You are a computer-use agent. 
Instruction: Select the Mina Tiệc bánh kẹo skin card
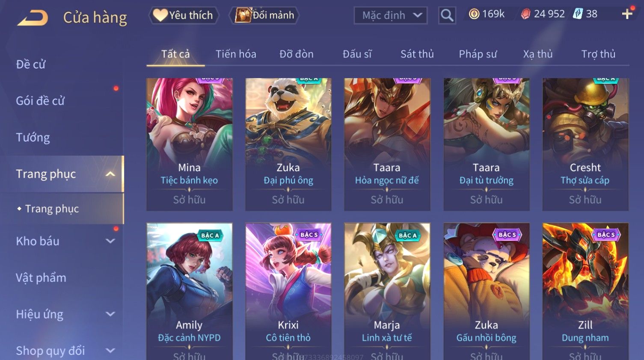tap(190, 144)
